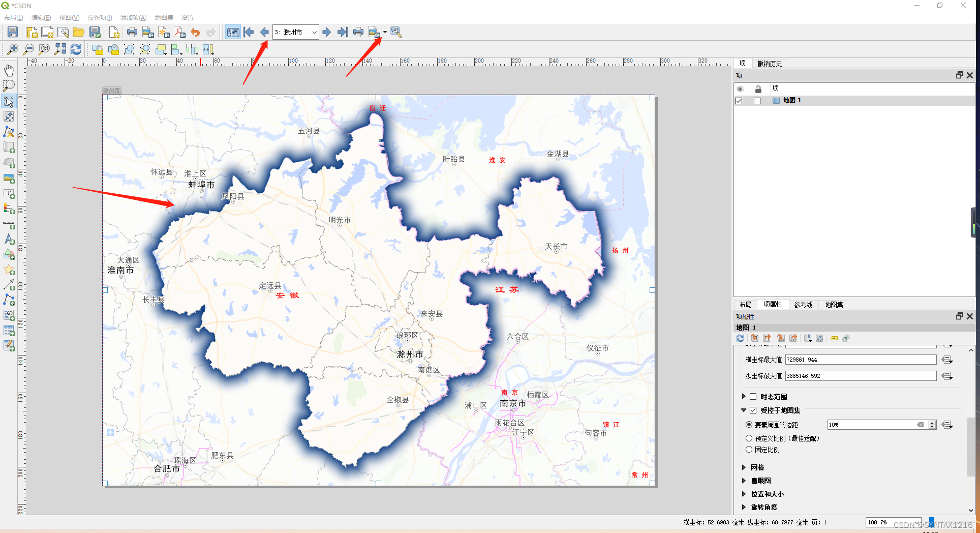Select the Add Label (text) tool
Viewport: 980px width, 533px height.
(x=9, y=194)
